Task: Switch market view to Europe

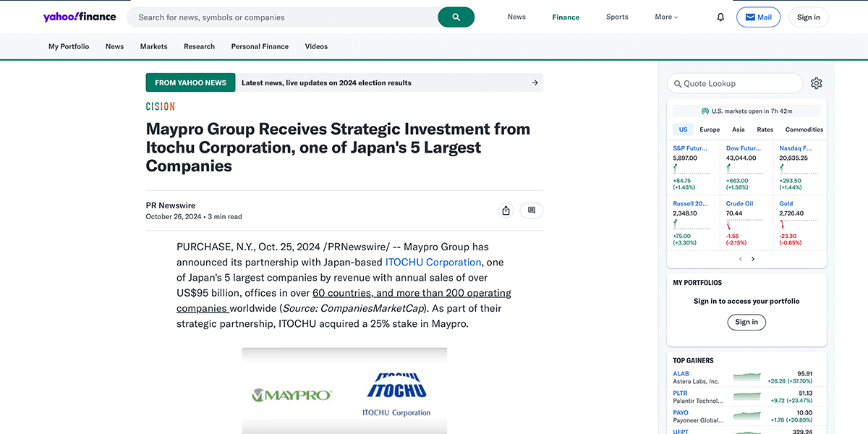Action: tap(710, 129)
